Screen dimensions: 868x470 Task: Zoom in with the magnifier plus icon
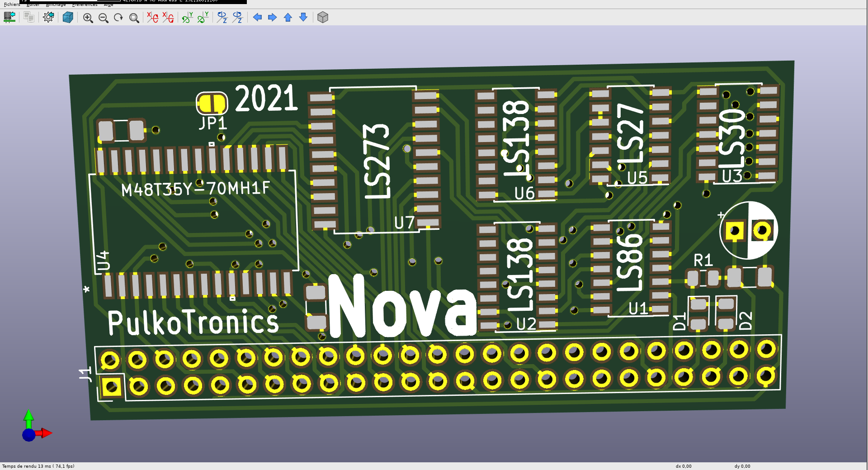pos(88,18)
